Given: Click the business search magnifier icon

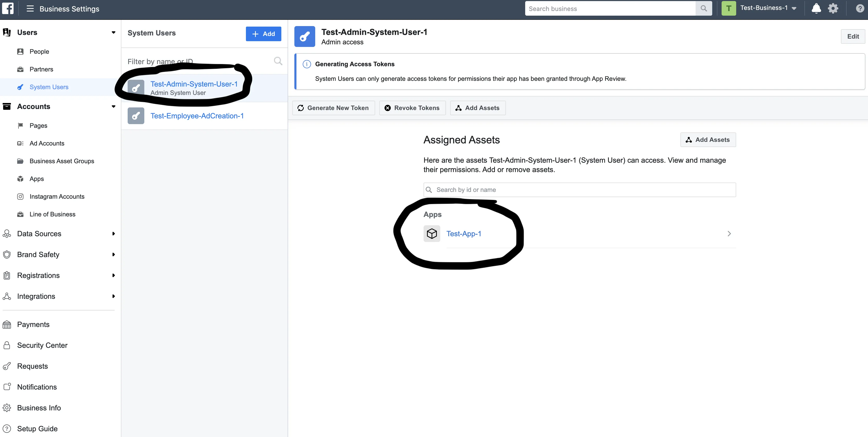Looking at the screenshot, I should point(704,8).
